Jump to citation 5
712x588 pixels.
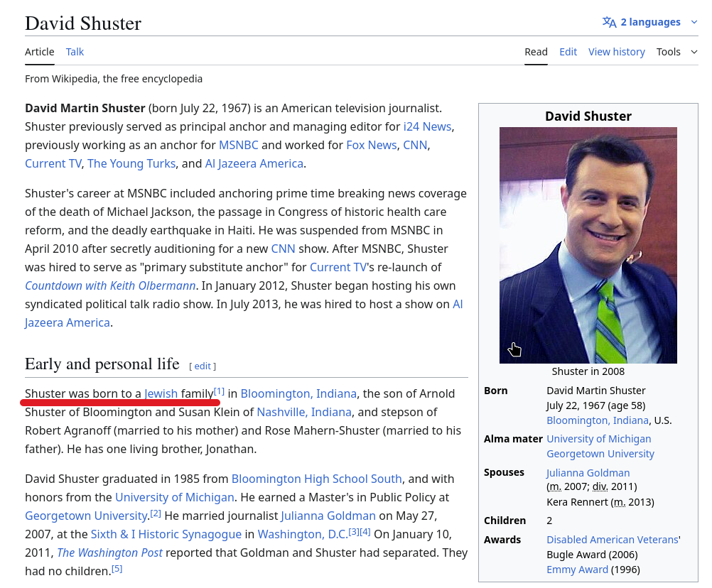coord(117,569)
